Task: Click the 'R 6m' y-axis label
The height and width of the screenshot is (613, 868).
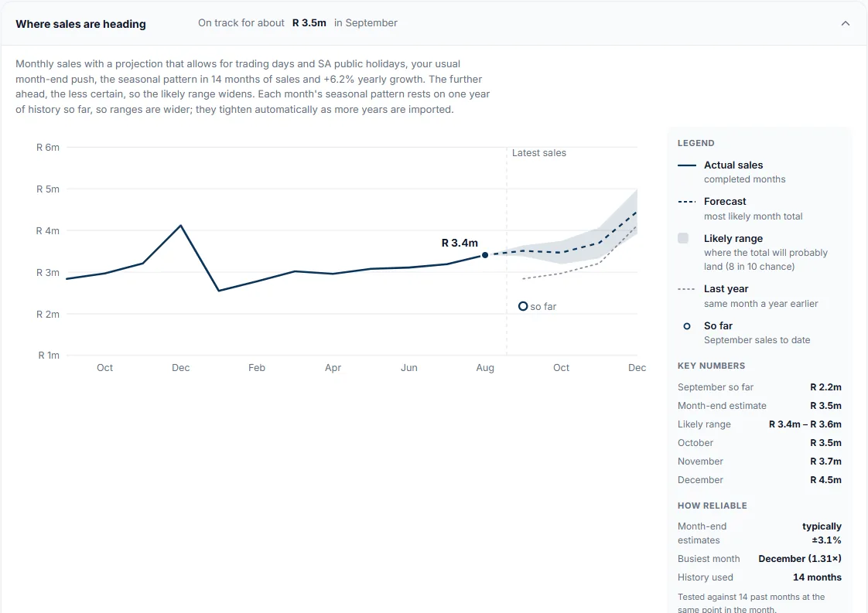Action: click(48, 147)
